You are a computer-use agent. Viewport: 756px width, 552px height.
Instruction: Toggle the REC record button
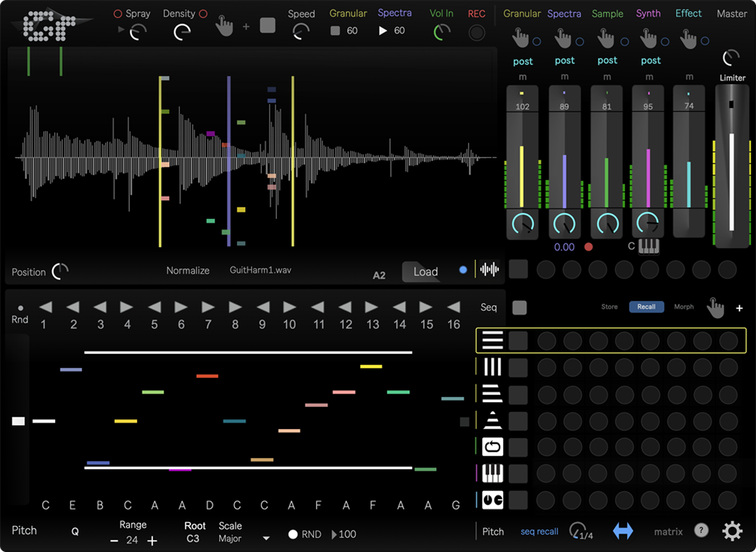pos(476,33)
